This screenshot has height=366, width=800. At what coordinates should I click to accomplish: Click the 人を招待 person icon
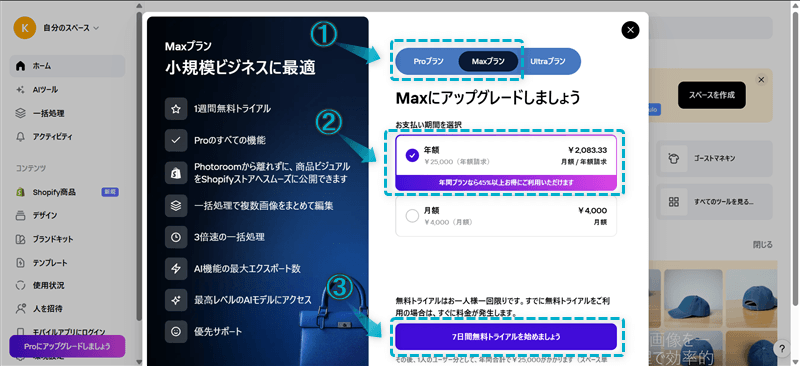20,308
